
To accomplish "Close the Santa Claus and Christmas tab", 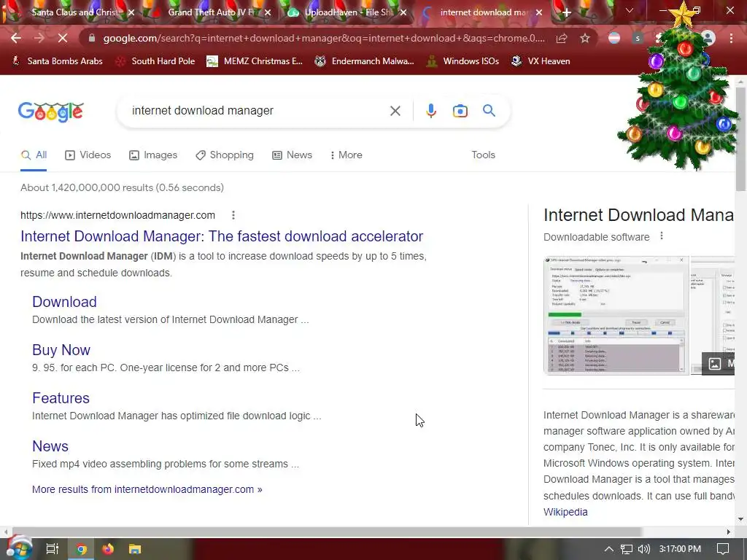I will pyautogui.click(x=131, y=13).
